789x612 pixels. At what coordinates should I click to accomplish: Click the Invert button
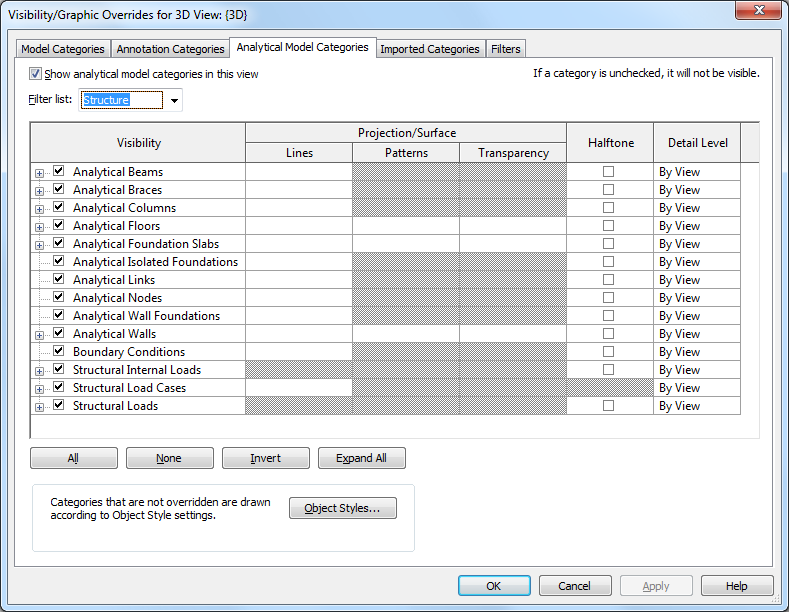266,458
